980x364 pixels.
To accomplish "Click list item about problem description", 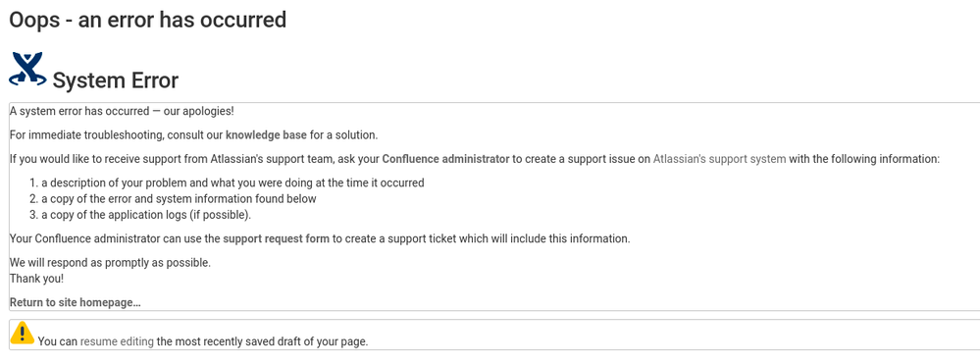I will click(x=232, y=183).
